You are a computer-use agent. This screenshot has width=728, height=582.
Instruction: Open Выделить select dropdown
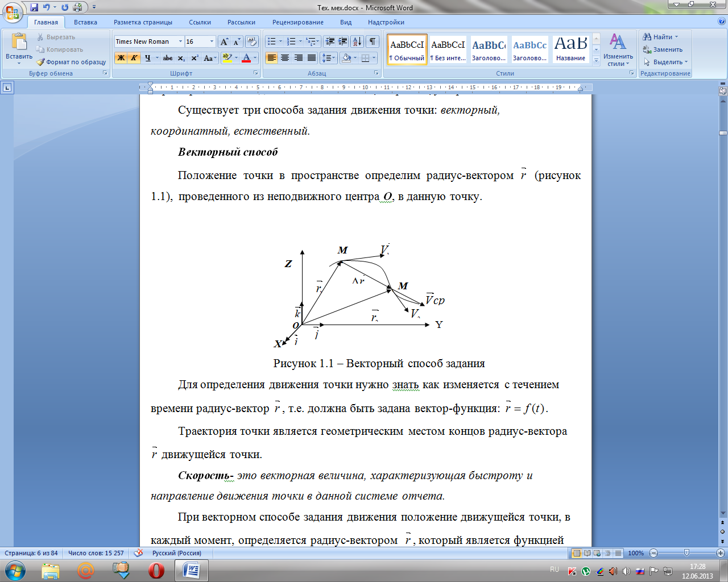(x=665, y=62)
